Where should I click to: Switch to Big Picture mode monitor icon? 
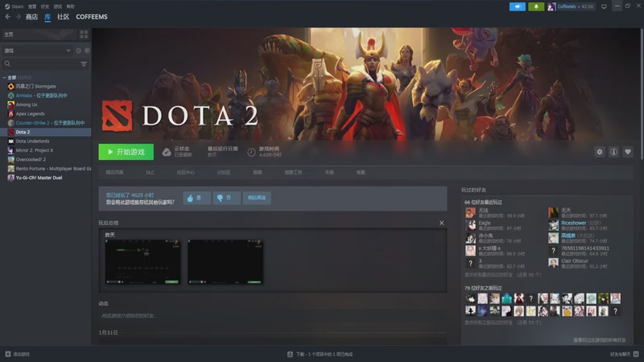click(604, 6)
